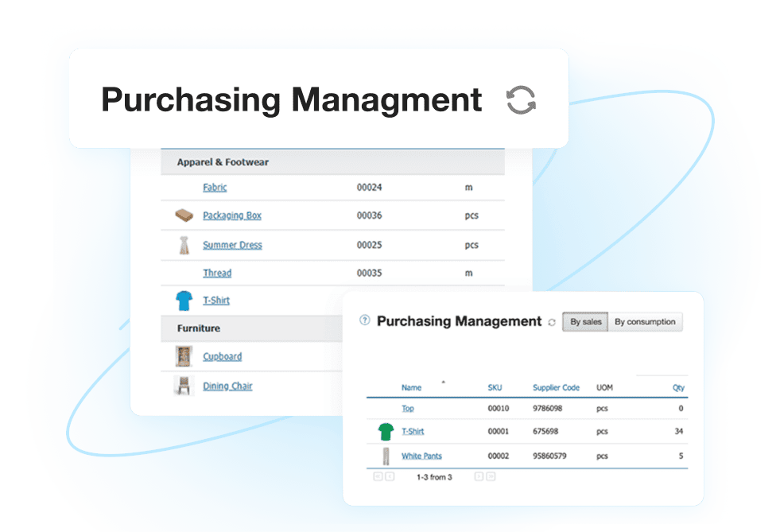
Task: Click the small refresh icon beside Purchasing Management
Action: pos(552,322)
